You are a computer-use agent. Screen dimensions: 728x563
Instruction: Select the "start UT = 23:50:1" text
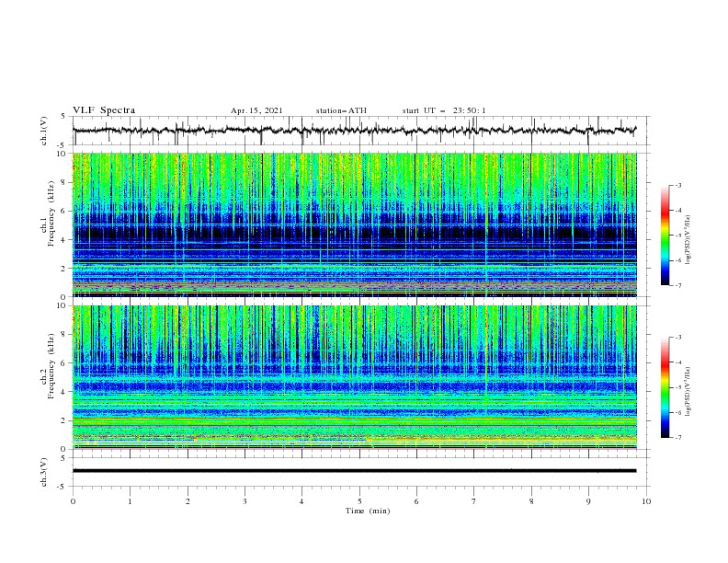coord(444,110)
